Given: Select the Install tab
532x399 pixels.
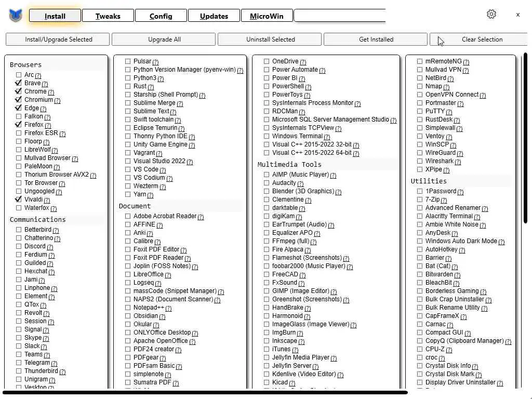Looking at the screenshot, I should point(55,16).
